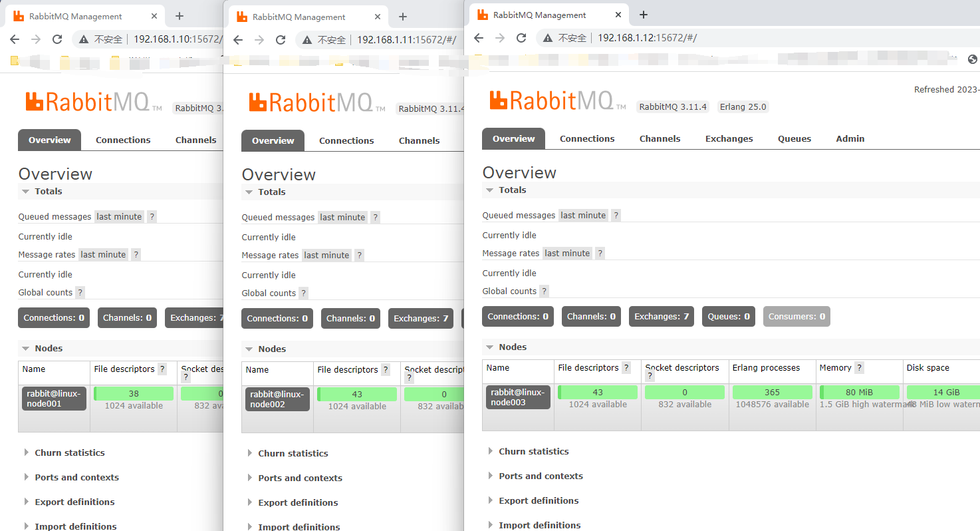Expand Export definitions on the 192.168.1.11 page
The width and height of the screenshot is (980, 531).
click(298, 502)
